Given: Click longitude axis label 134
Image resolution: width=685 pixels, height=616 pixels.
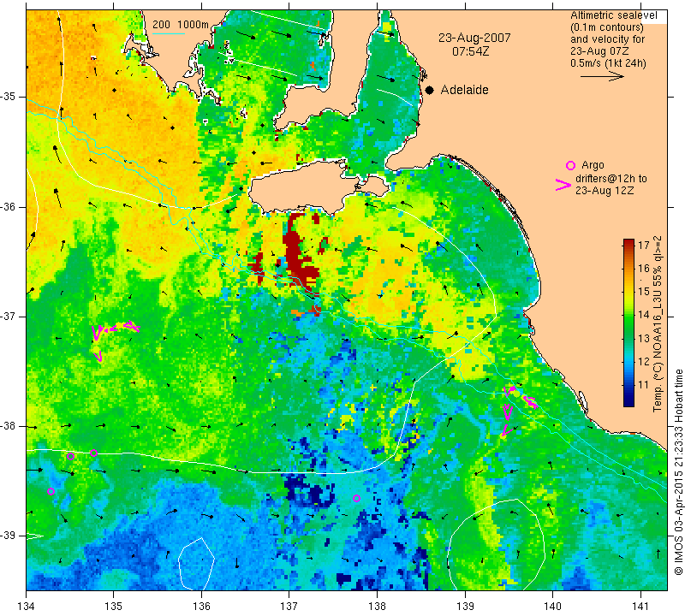Looking at the screenshot, I should point(27,606).
